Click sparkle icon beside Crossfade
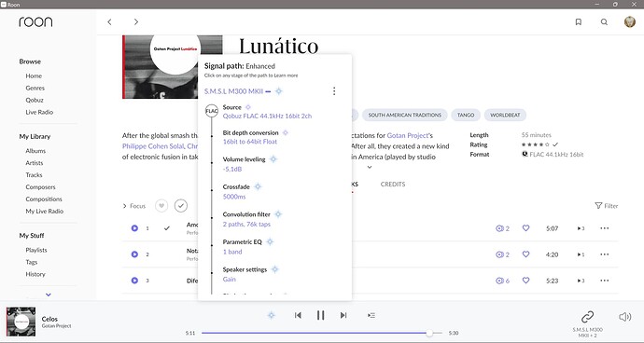644x343 pixels. pyautogui.click(x=258, y=186)
